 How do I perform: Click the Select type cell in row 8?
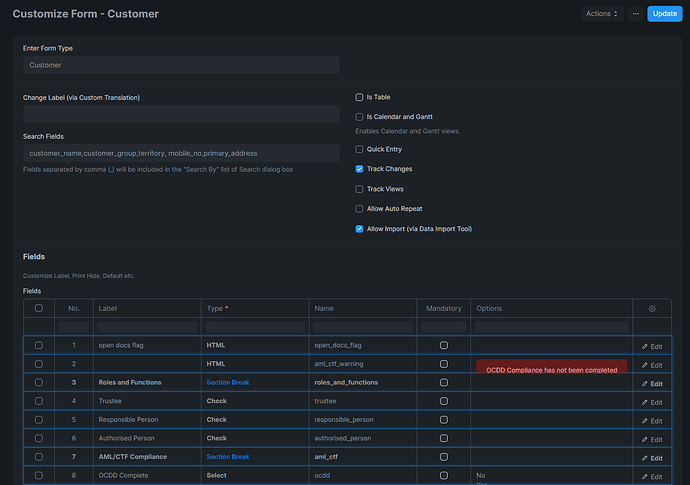[x=255, y=475]
